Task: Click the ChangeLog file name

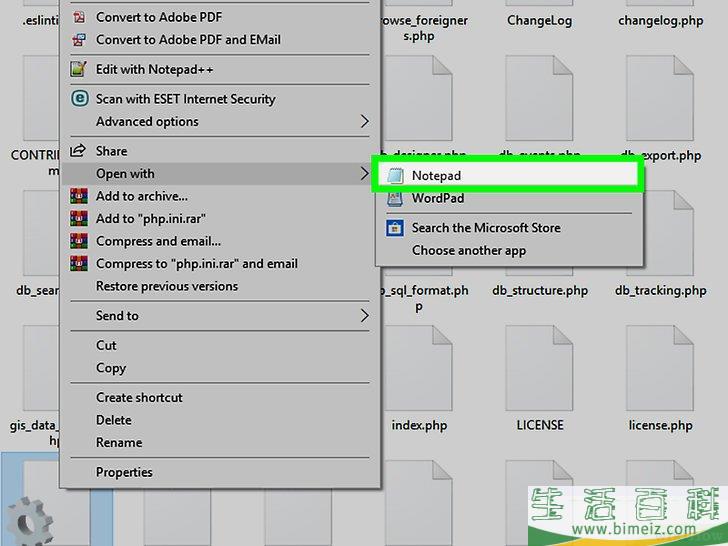Action: (539, 21)
